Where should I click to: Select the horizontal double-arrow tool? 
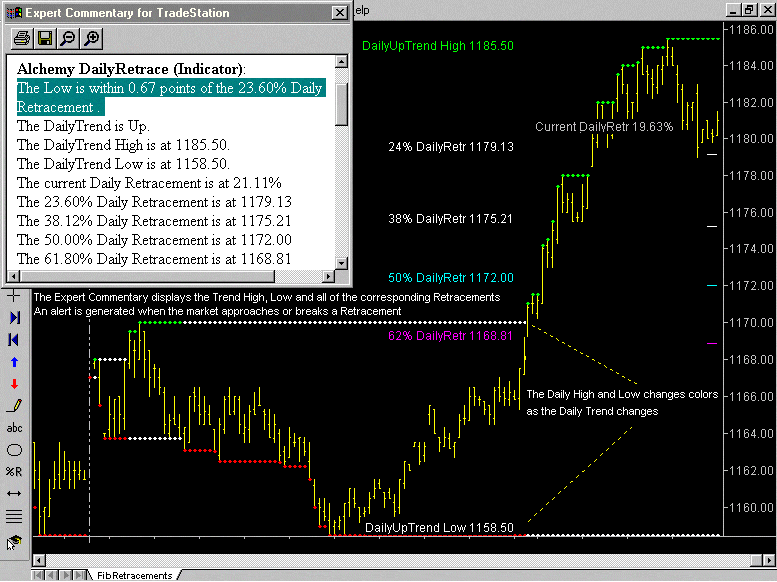[14, 493]
